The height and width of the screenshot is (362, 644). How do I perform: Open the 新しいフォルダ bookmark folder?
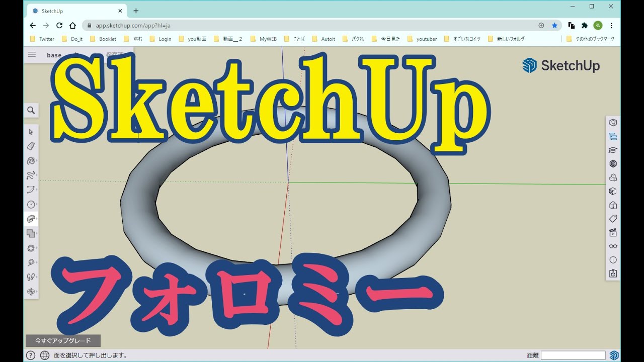click(x=506, y=39)
